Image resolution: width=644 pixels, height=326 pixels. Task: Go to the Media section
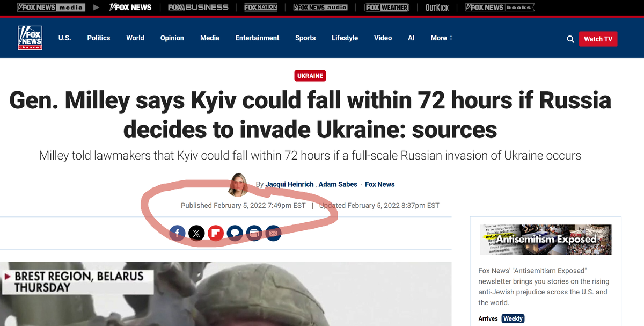pyautogui.click(x=210, y=38)
